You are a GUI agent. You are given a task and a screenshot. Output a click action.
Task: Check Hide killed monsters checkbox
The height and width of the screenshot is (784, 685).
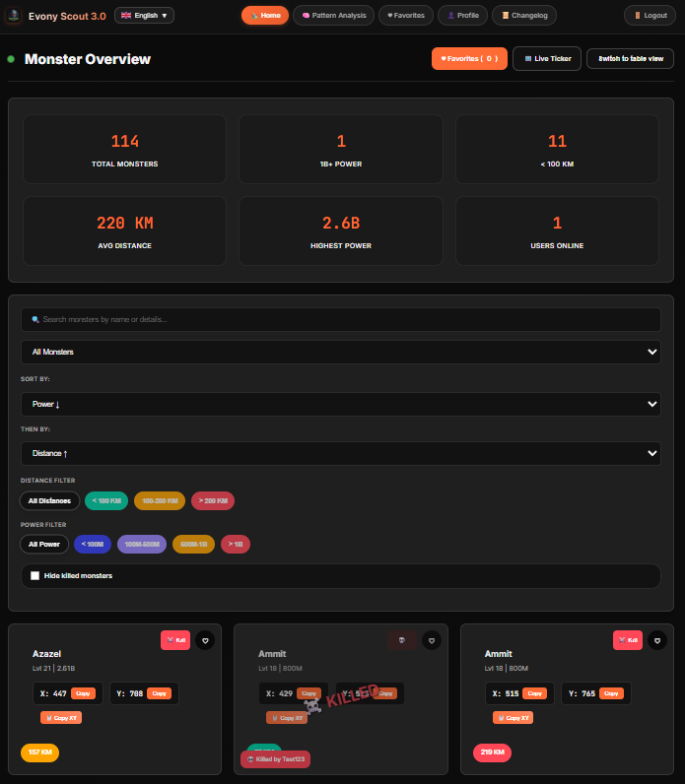35,576
